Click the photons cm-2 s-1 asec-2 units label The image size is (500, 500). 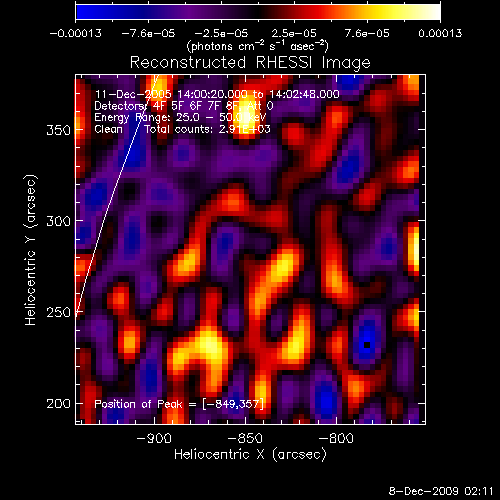(x=258, y=46)
